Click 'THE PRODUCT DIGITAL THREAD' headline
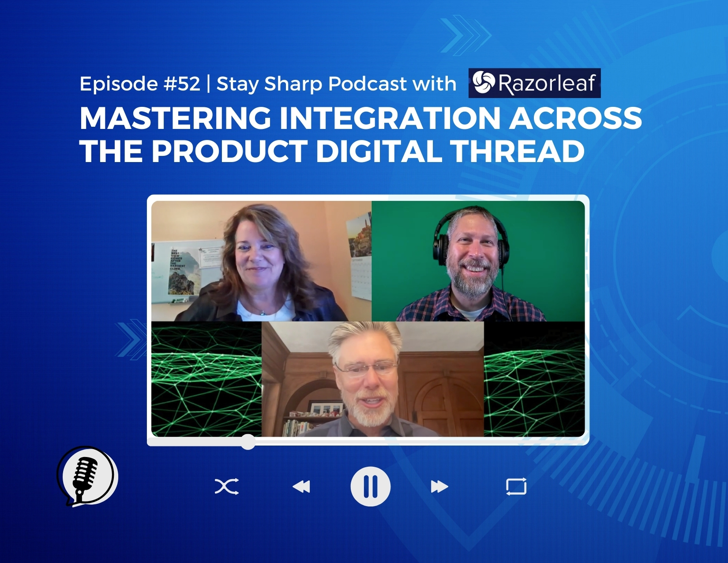728x563 pixels. pyautogui.click(x=332, y=151)
